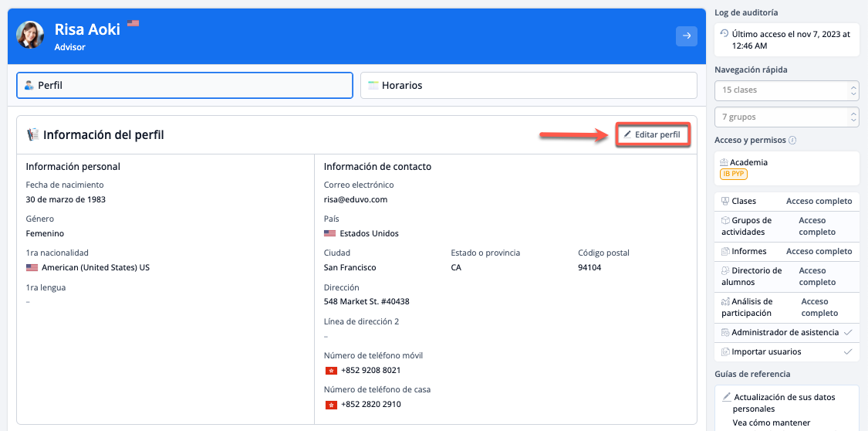The width and height of the screenshot is (868, 431).
Task: Toggle the Importar usuarios checkmark
Action: 848,351
